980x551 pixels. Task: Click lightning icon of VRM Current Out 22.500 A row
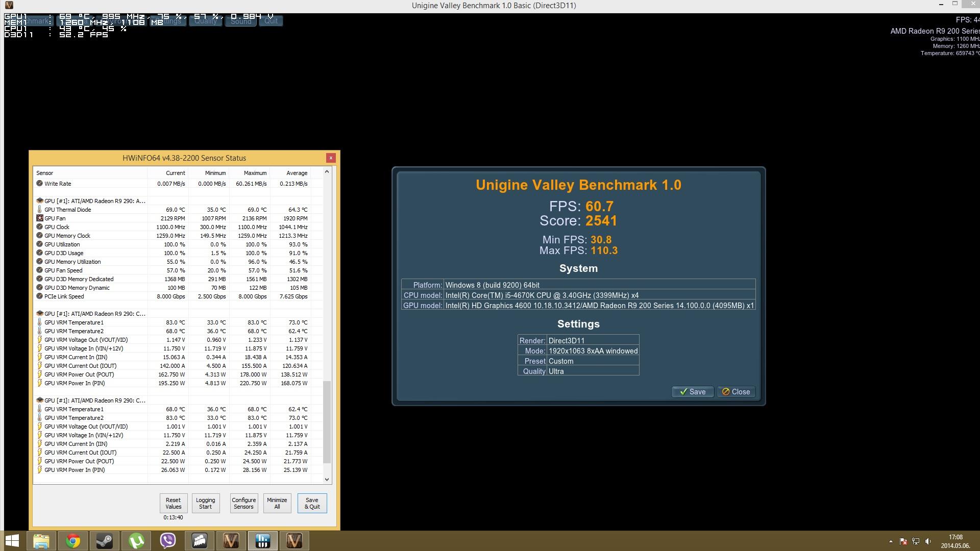point(39,453)
